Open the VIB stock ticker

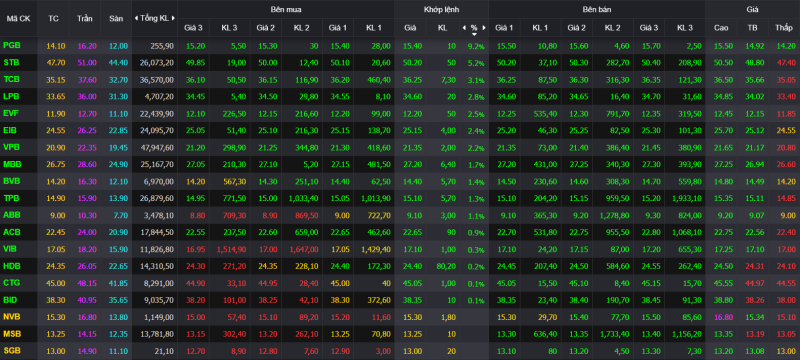(x=10, y=249)
